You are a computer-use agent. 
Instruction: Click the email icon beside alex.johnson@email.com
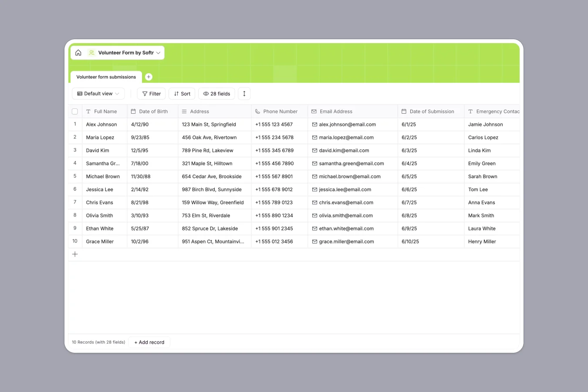click(314, 124)
